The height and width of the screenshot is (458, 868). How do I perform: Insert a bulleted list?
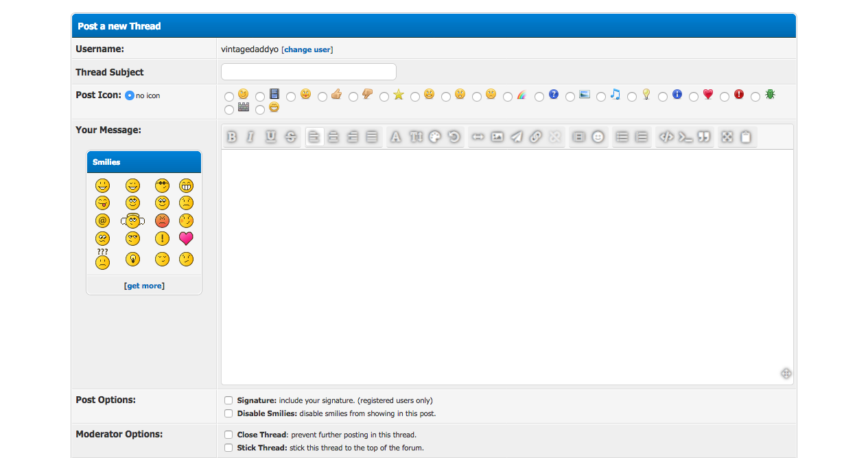point(622,137)
